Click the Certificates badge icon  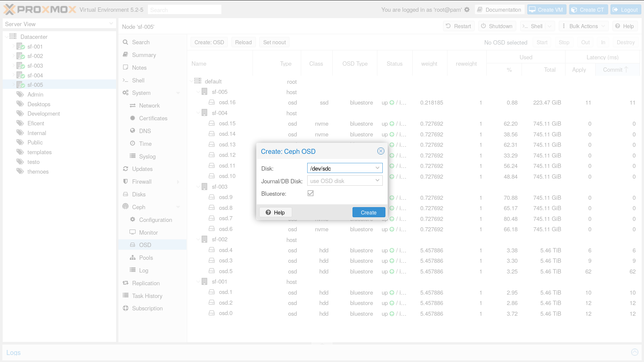click(x=132, y=118)
